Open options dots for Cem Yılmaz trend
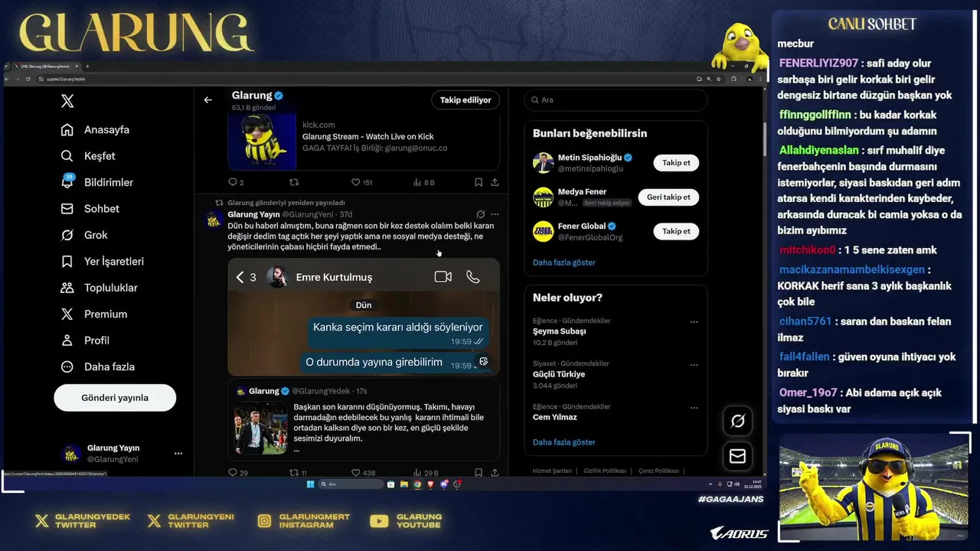The image size is (980, 551). tap(694, 408)
